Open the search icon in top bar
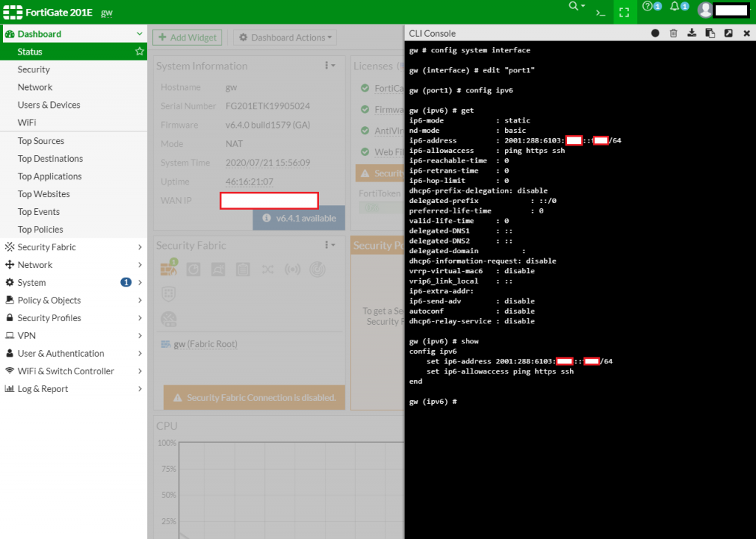This screenshot has width=756, height=539. (x=576, y=6)
